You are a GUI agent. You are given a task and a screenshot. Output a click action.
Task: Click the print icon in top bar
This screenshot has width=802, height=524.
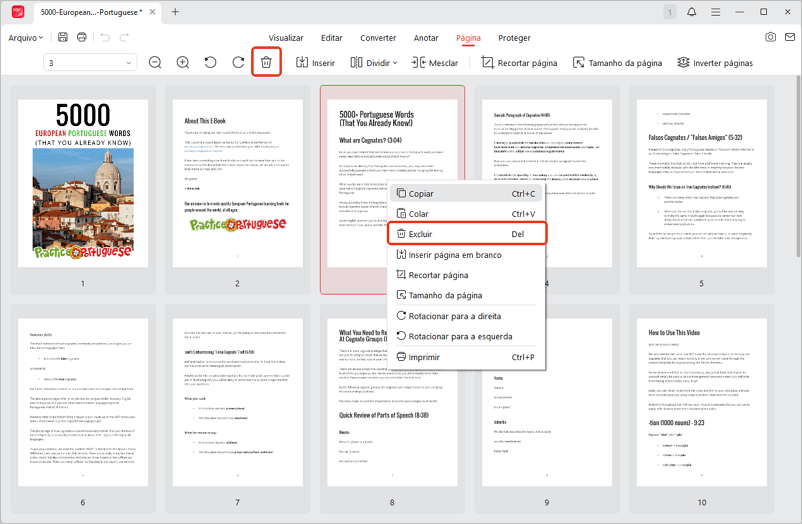pyautogui.click(x=82, y=37)
